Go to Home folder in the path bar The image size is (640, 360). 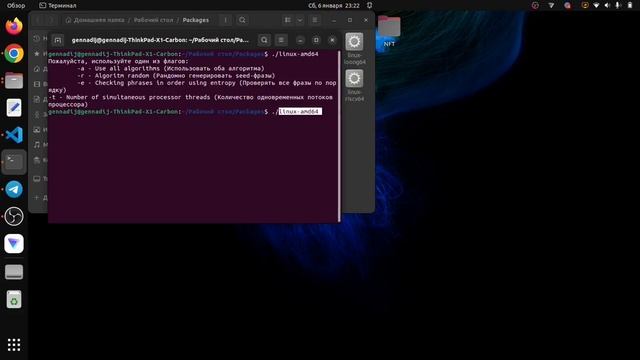(95, 20)
